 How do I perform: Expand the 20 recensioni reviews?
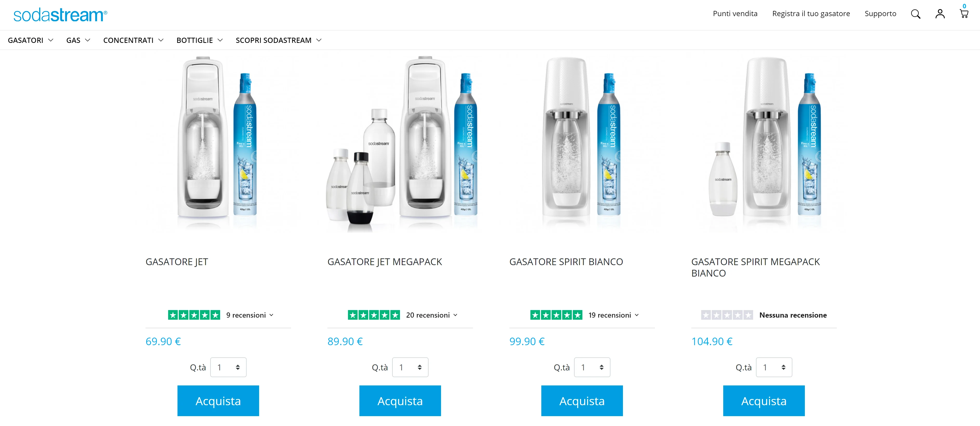(x=432, y=315)
